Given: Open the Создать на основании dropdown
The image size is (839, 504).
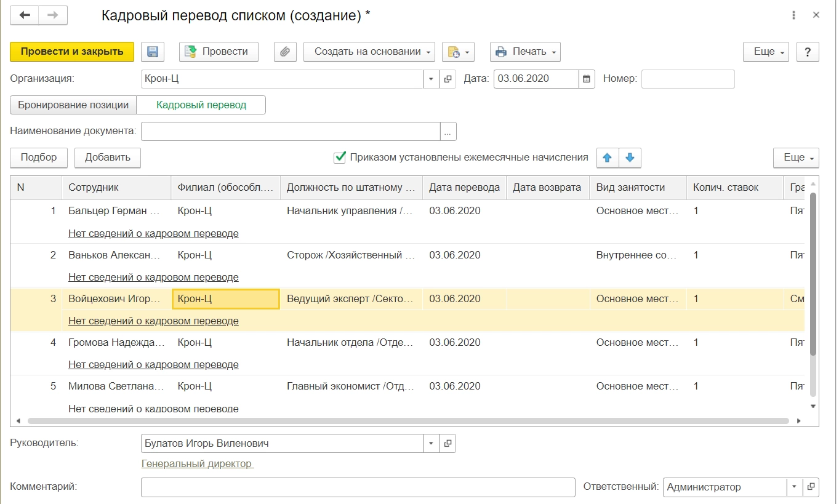Looking at the screenshot, I should coord(369,52).
